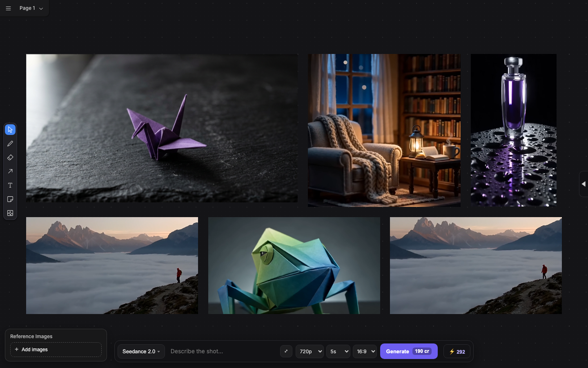The width and height of the screenshot is (588, 368).
Task: Focus the Describe the shot field
Action: tap(223, 351)
